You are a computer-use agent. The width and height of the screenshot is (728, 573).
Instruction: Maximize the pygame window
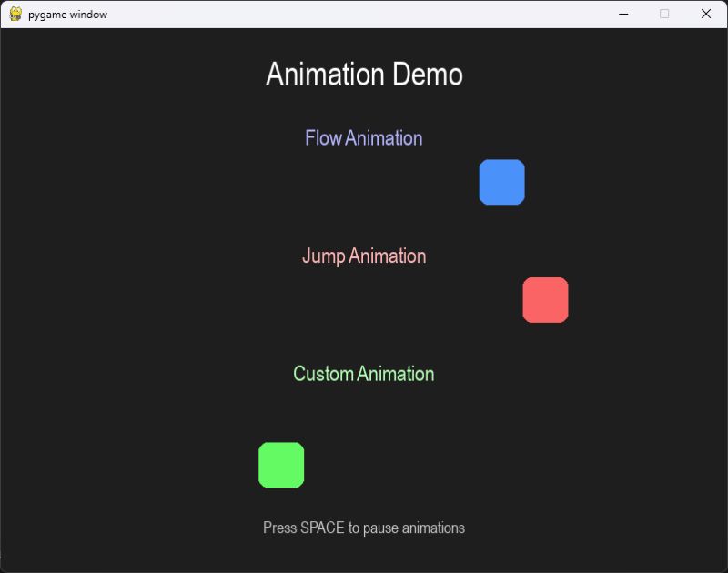click(x=663, y=14)
